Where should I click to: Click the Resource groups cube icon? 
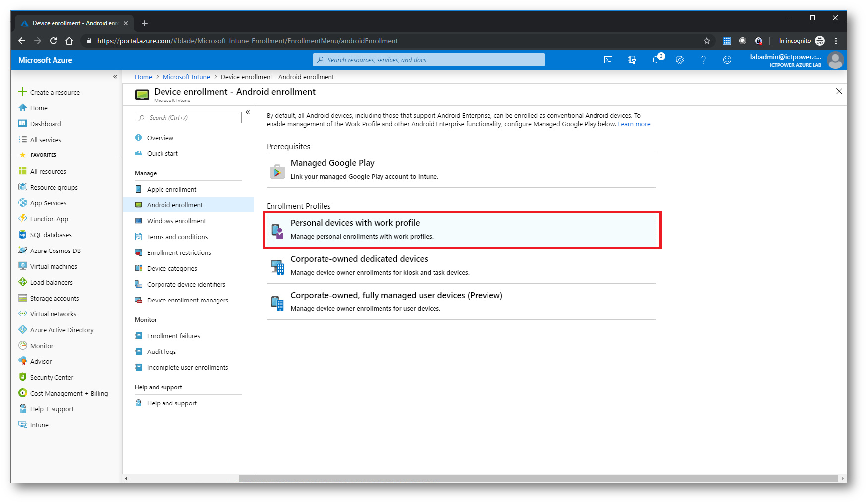pos(22,187)
